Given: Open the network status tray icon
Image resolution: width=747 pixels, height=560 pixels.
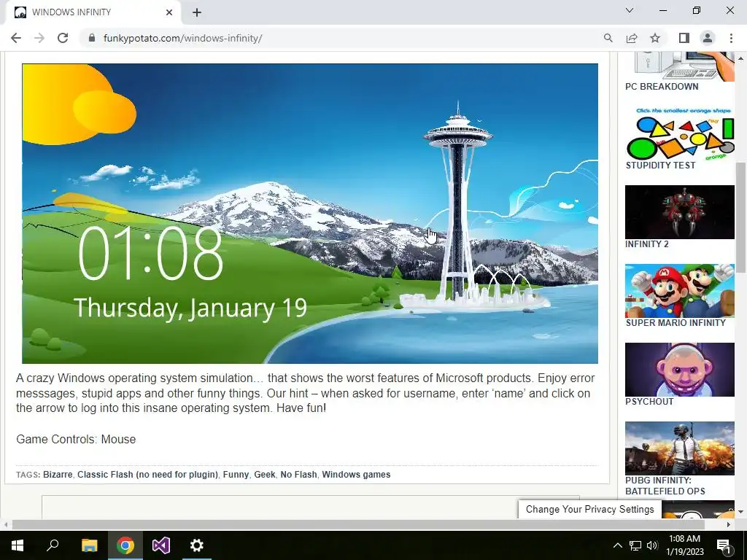Looking at the screenshot, I should point(635,545).
